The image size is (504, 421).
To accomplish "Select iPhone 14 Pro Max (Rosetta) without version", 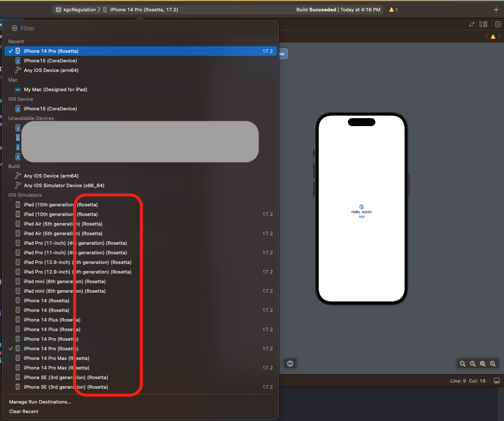I will (140, 358).
